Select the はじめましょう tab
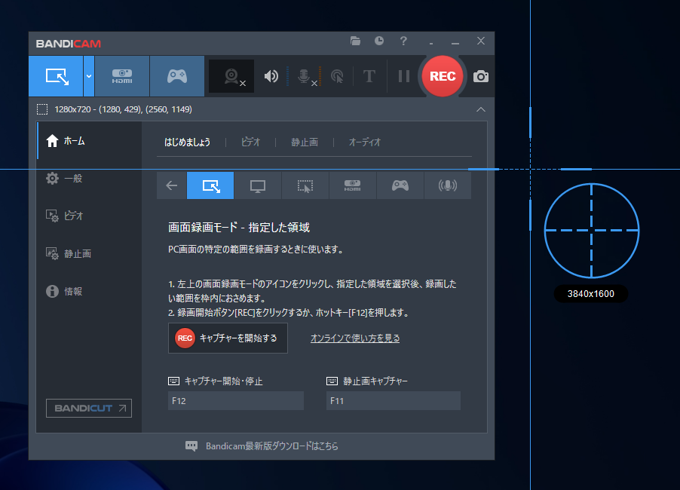 click(187, 142)
